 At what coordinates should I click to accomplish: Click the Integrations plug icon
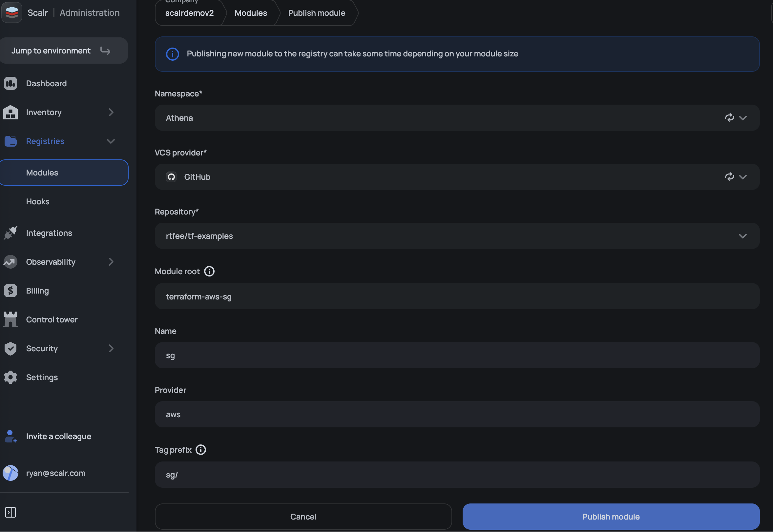(10, 233)
